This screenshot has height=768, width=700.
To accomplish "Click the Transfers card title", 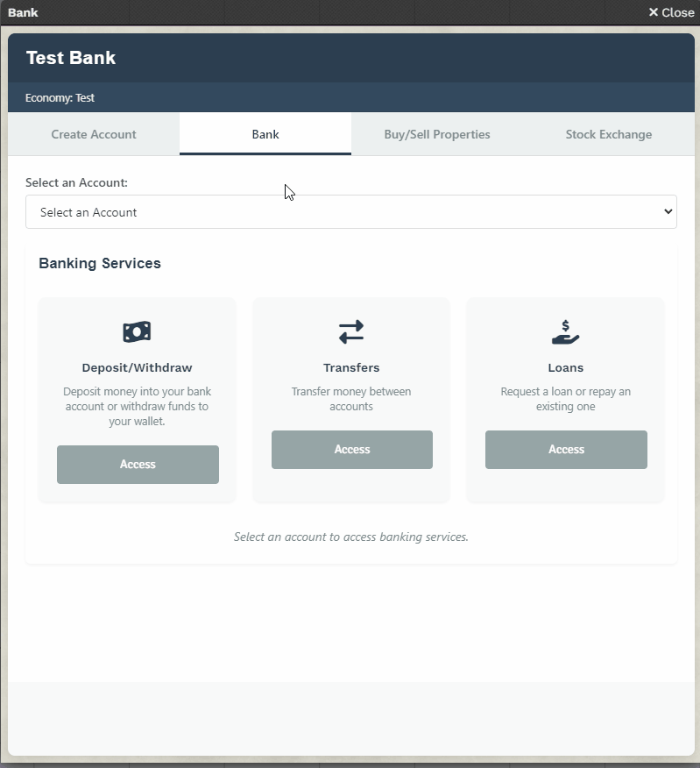I will click(x=351, y=368).
